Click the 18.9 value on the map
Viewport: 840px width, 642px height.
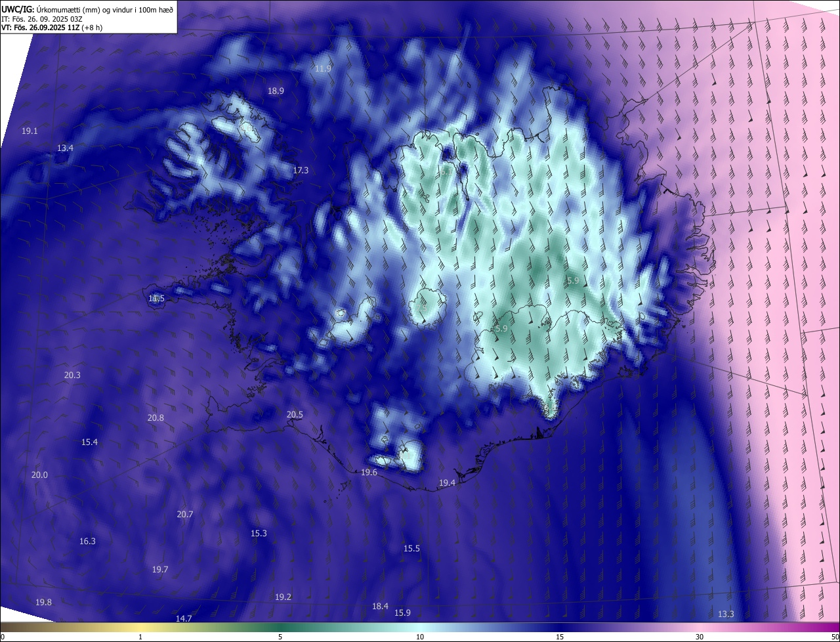coord(276,91)
